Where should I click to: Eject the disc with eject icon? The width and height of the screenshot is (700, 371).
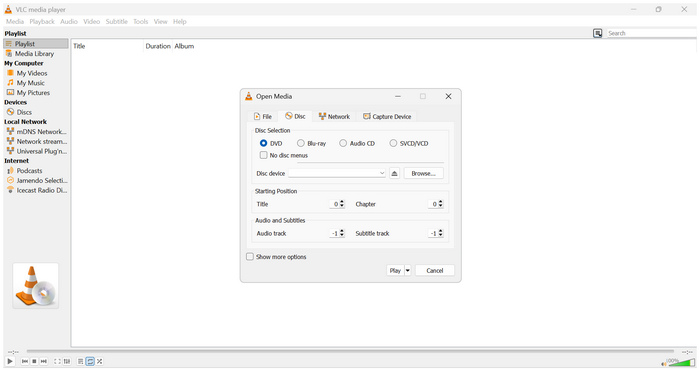[x=394, y=173]
